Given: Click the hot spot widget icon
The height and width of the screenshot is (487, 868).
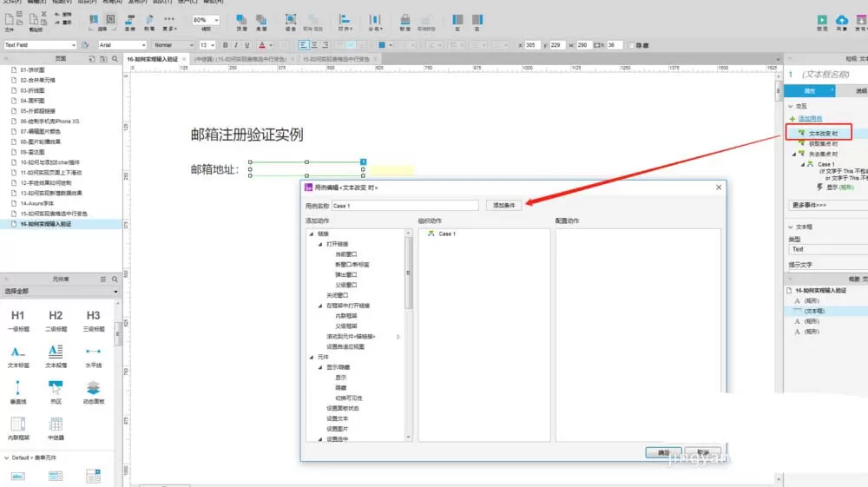Looking at the screenshot, I should (56, 387).
